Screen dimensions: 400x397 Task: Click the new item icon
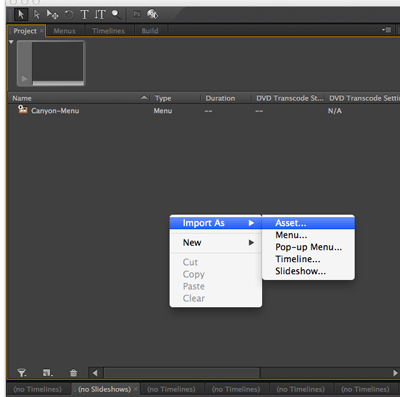point(47,373)
